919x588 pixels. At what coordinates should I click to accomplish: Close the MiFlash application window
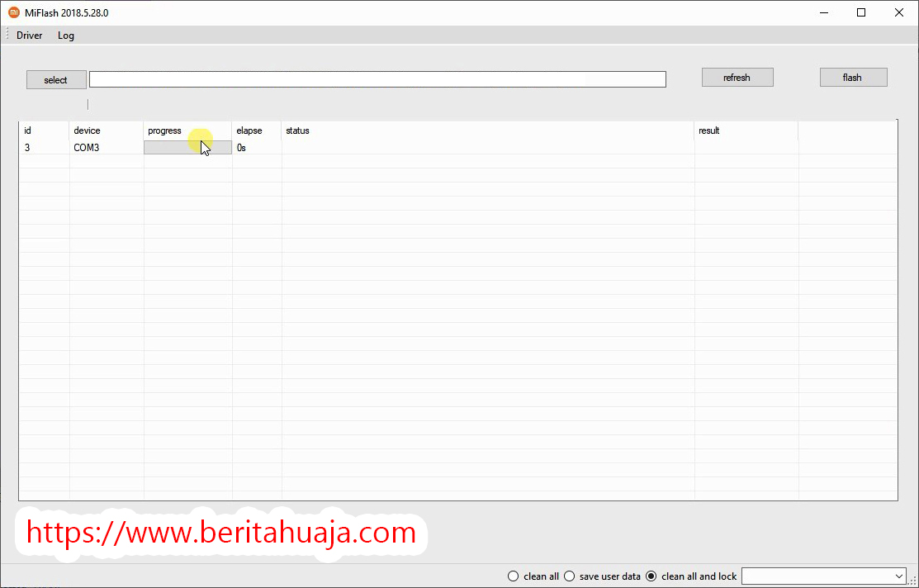[899, 12]
